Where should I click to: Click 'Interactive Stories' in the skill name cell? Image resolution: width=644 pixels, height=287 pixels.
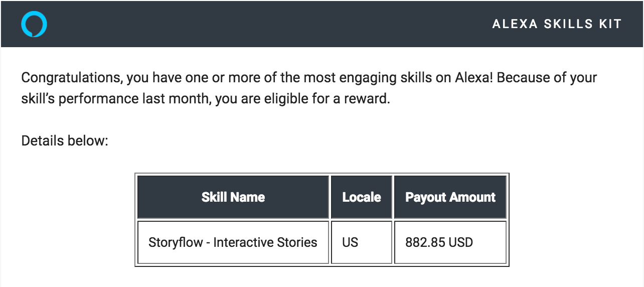[265, 243]
